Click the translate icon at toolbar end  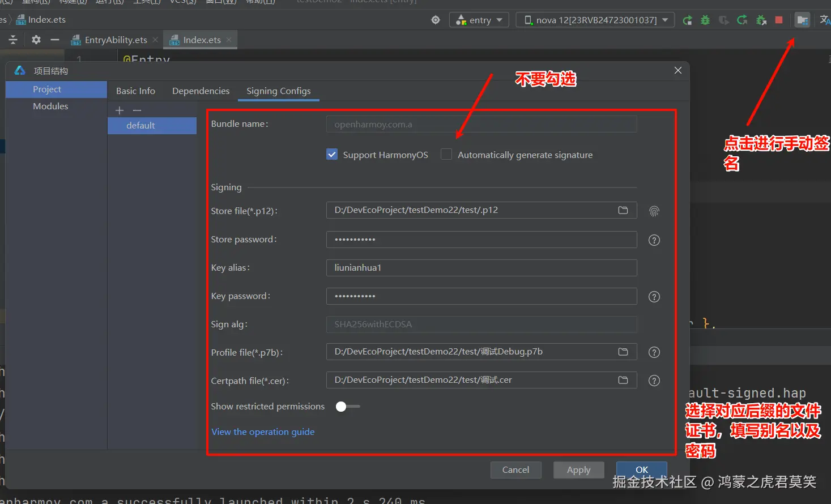(x=825, y=20)
